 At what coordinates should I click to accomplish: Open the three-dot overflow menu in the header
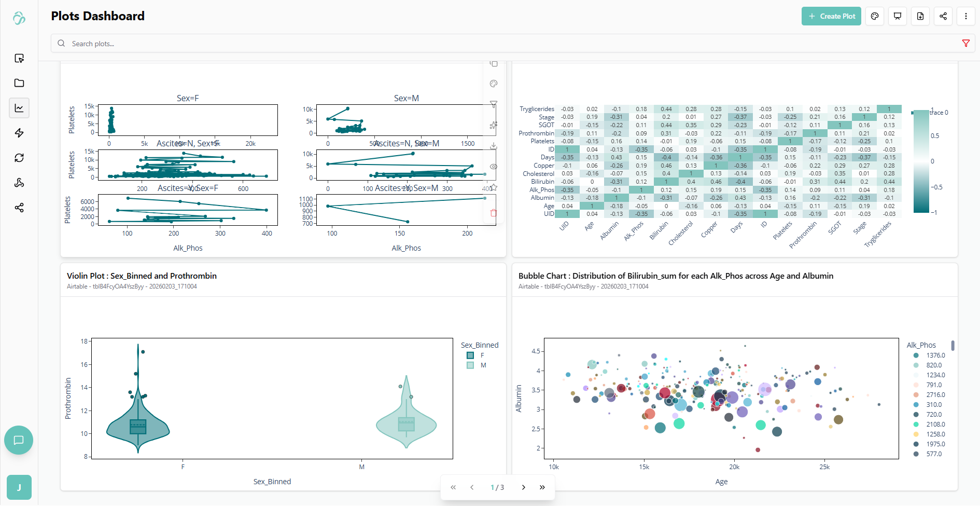click(966, 16)
